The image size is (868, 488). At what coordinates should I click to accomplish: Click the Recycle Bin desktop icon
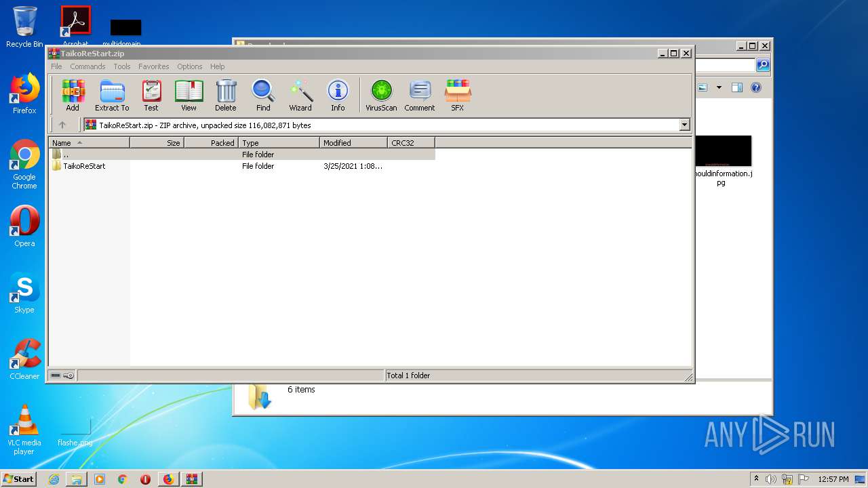click(x=24, y=27)
